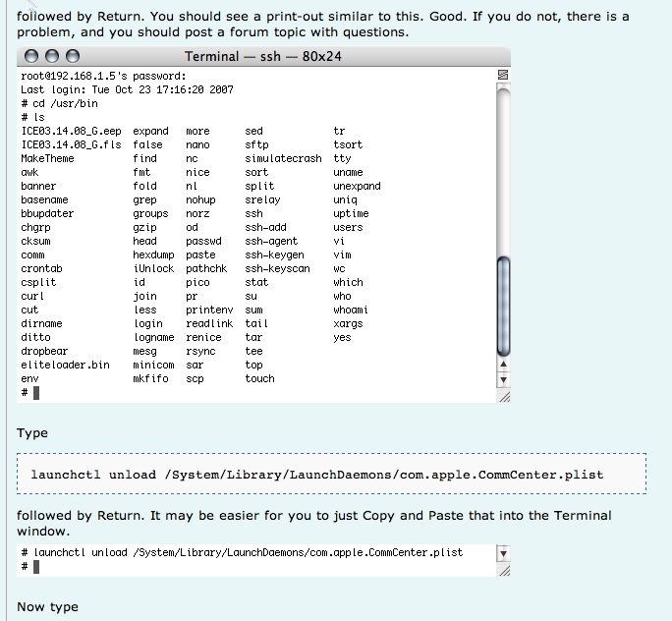Click 'ICE03.14.08_G.eep' file name

pyautogui.click(x=71, y=131)
